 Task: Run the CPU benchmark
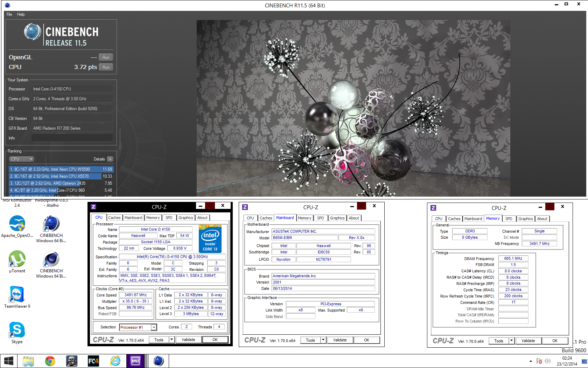[106, 67]
